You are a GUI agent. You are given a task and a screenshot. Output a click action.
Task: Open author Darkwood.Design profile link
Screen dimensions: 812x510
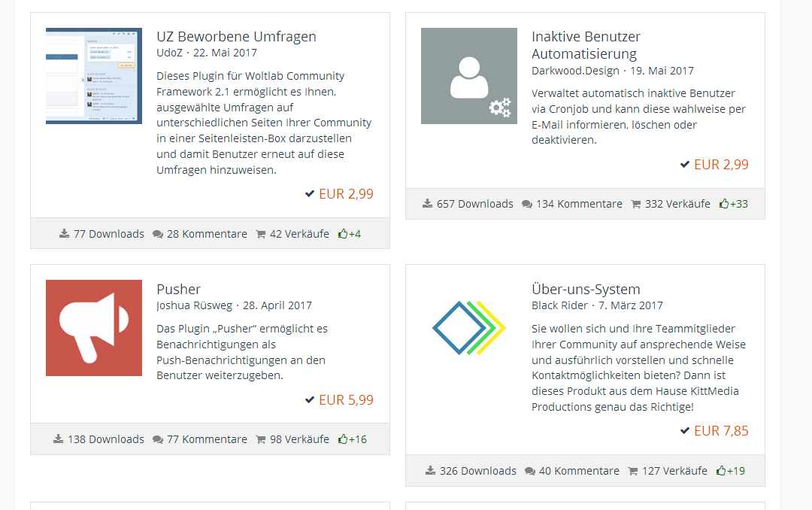(575, 71)
